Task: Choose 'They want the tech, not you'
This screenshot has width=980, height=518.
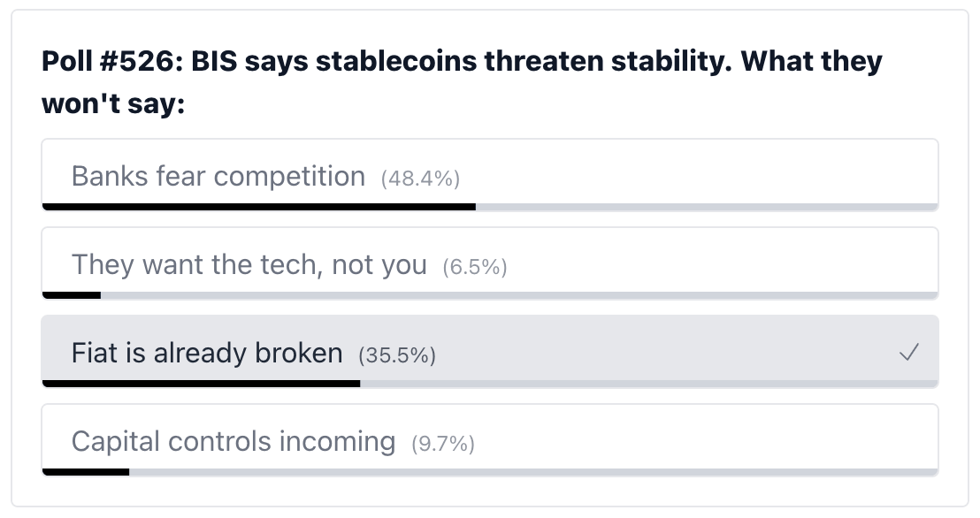Action: tap(249, 265)
